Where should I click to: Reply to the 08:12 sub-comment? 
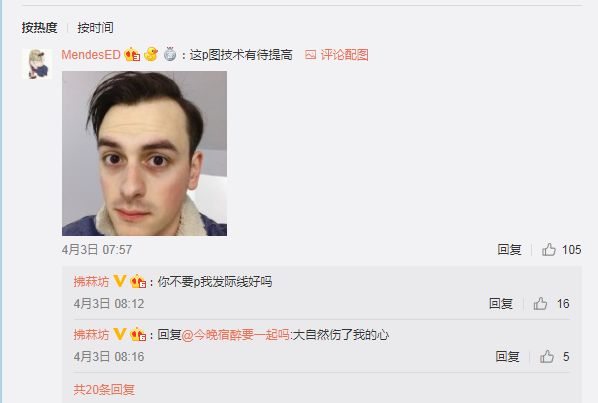(x=501, y=303)
